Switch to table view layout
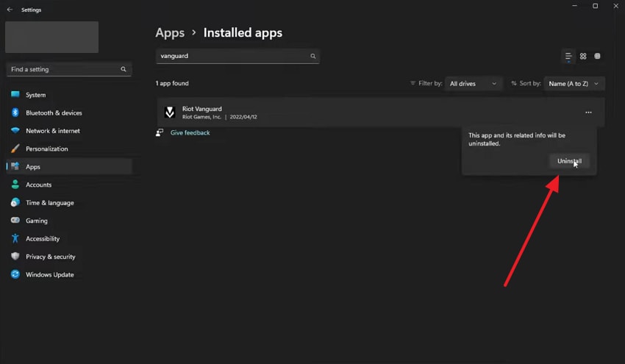The width and height of the screenshot is (625, 364). [x=597, y=56]
